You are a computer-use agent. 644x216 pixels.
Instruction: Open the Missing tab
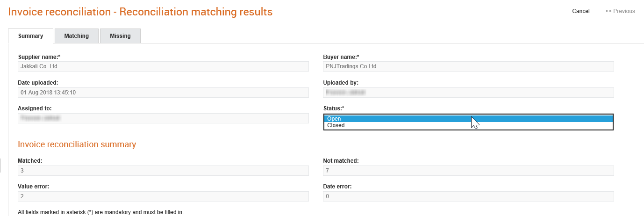click(x=121, y=36)
